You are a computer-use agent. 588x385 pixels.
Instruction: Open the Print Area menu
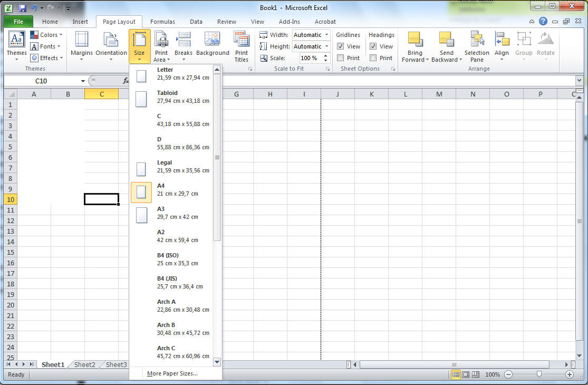pos(161,46)
